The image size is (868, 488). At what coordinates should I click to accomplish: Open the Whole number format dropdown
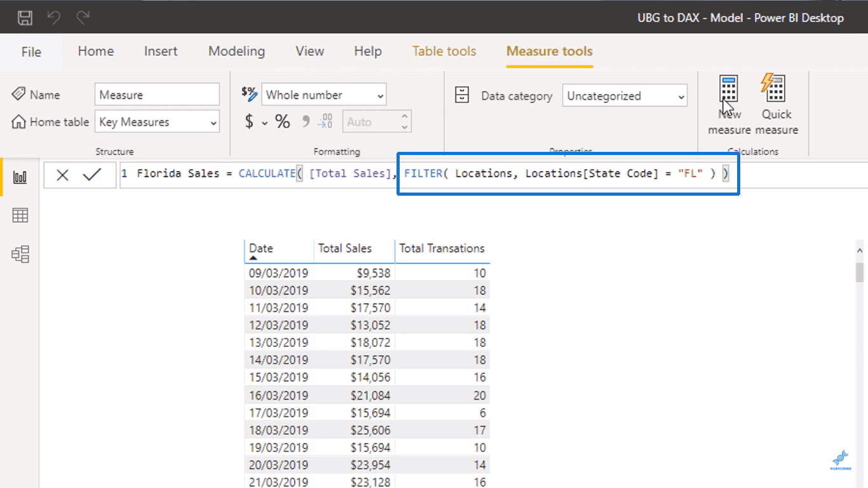tap(324, 95)
